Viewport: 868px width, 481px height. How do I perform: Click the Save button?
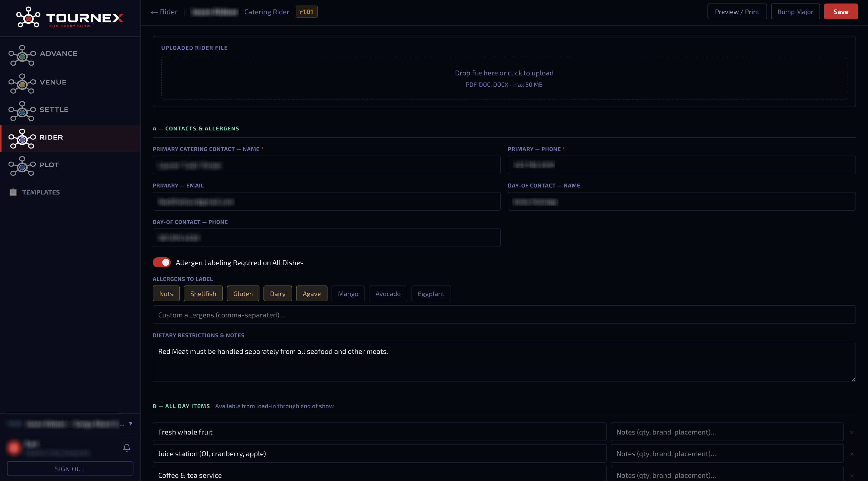(841, 12)
